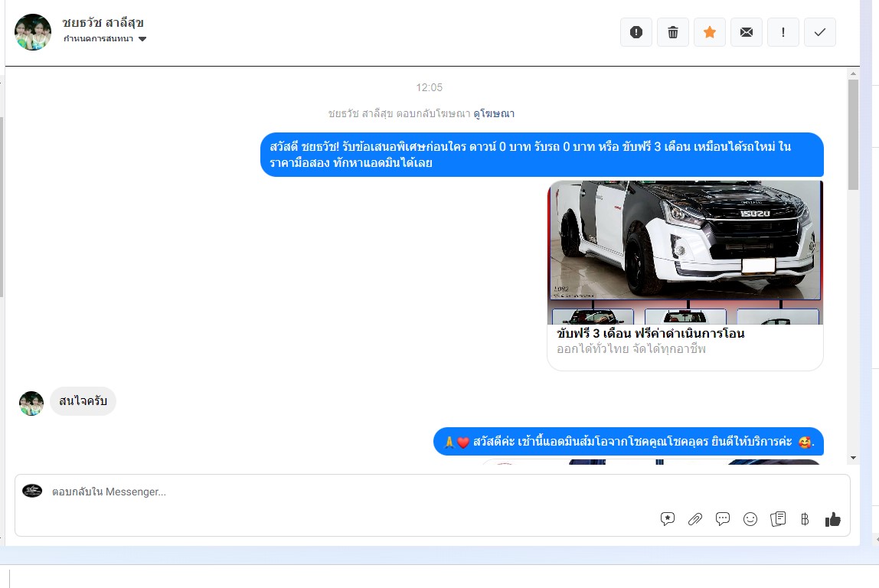Open the customer's profile picture in the header

[x=33, y=32]
